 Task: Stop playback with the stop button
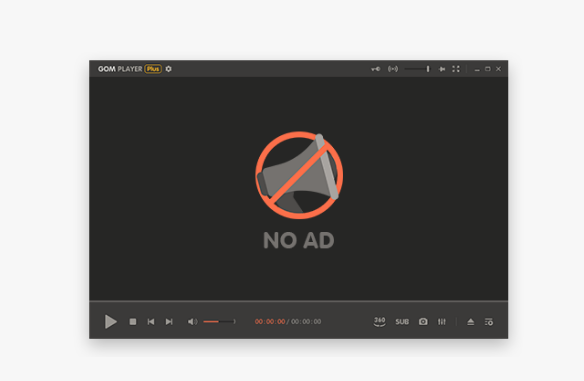133,321
